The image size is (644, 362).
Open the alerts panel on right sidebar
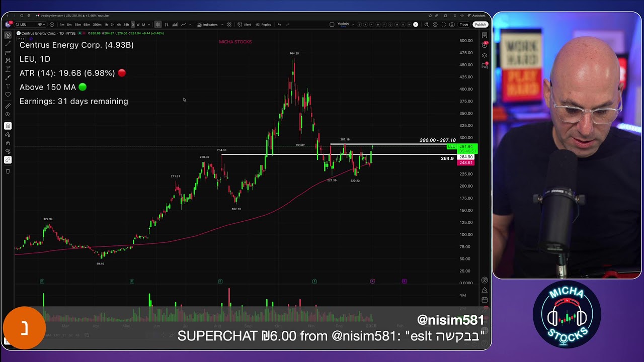coord(485,45)
